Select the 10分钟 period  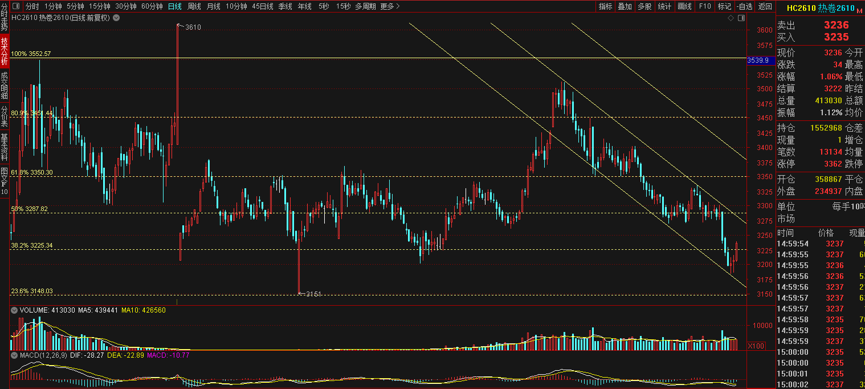click(236, 7)
